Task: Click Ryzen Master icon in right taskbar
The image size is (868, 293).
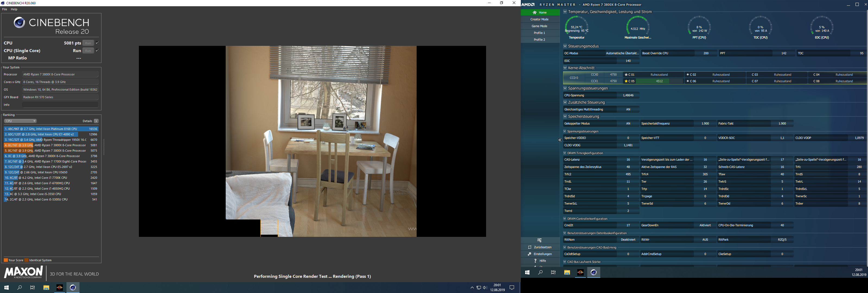Action: [x=580, y=272]
